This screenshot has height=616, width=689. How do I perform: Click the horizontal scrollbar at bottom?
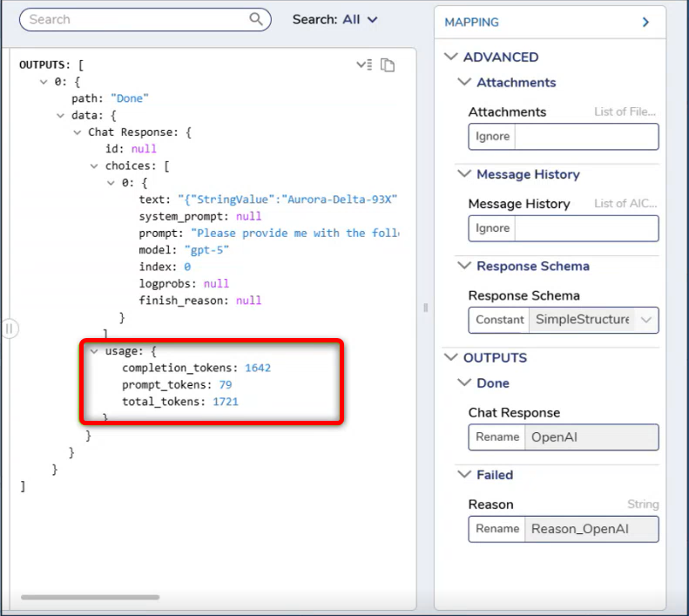90,597
